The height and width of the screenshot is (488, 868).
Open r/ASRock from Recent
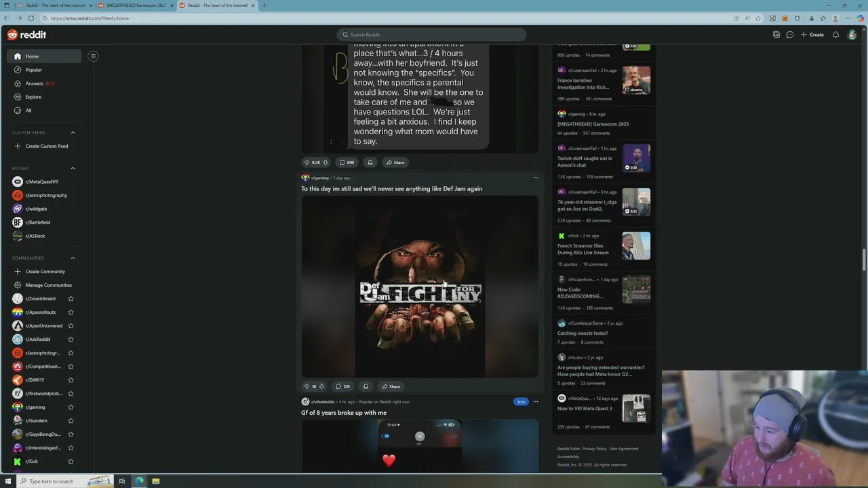44,236
